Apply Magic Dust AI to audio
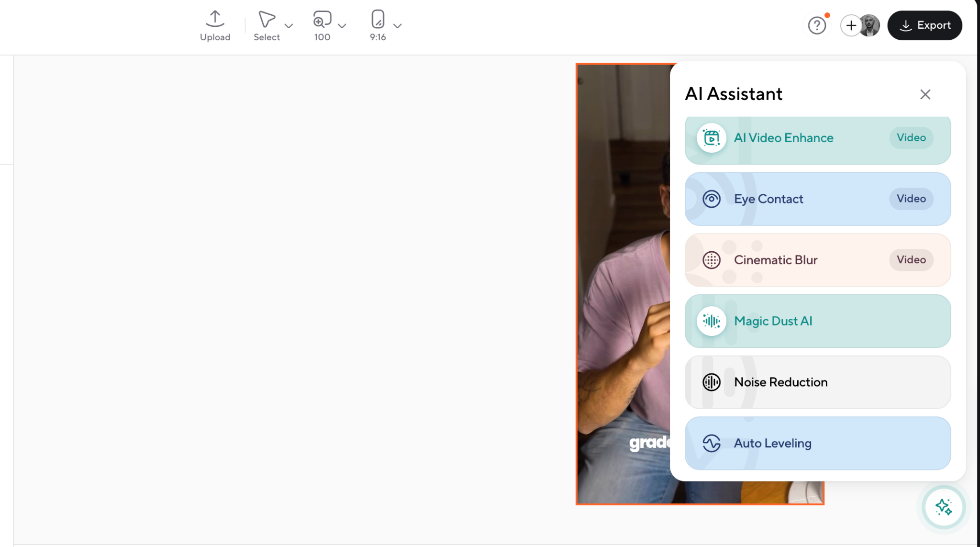980x547 pixels. coord(817,321)
